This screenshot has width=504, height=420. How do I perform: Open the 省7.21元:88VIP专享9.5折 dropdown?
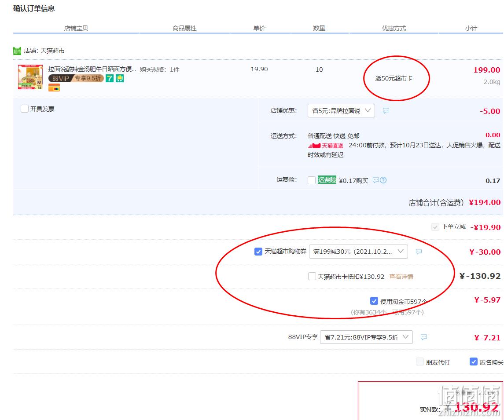coord(366,337)
